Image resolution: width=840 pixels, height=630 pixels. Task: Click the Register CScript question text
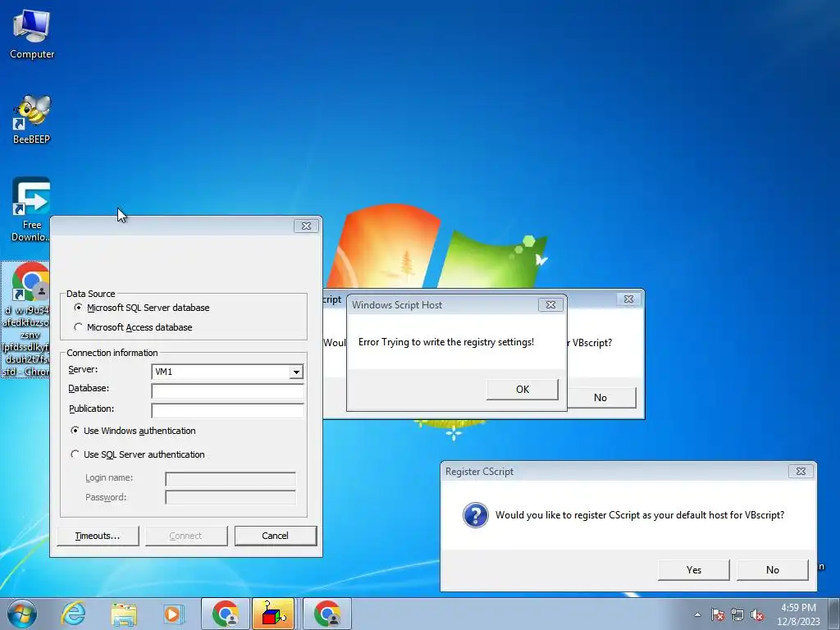640,515
